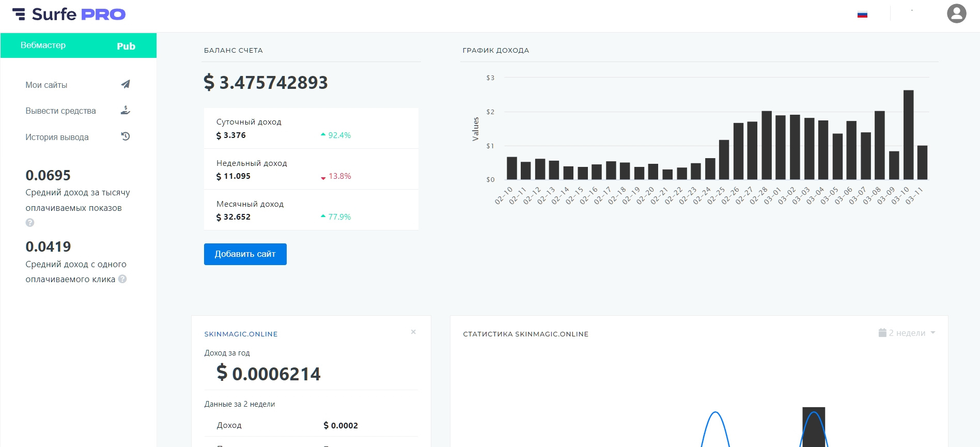Click the red 13.8% change indicator
Viewport: 980px width, 447px height.
pyautogui.click(x=336, y=176)
